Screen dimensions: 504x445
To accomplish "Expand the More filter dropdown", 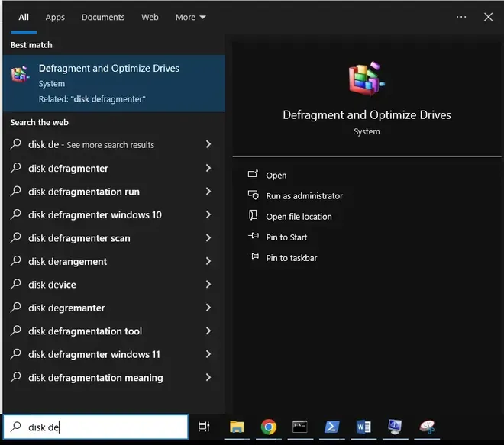I will coord(190,17).
